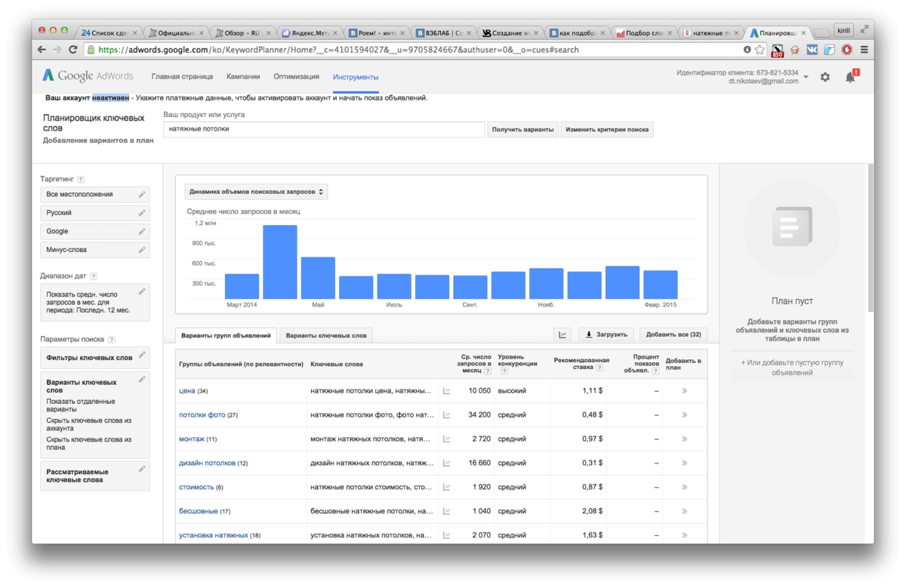Open the Кампании menu
Image resolution: width=906 pixels, height=588 pixels.
click(243, 77)
